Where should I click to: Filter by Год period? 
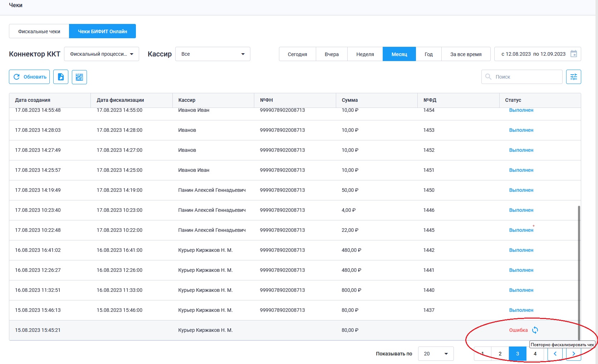pyautogui.click(x=428, y=54)
